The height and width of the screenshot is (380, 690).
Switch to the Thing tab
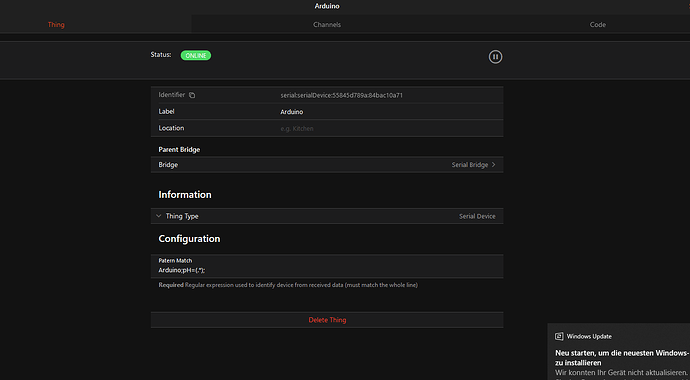tap(56, 25)
